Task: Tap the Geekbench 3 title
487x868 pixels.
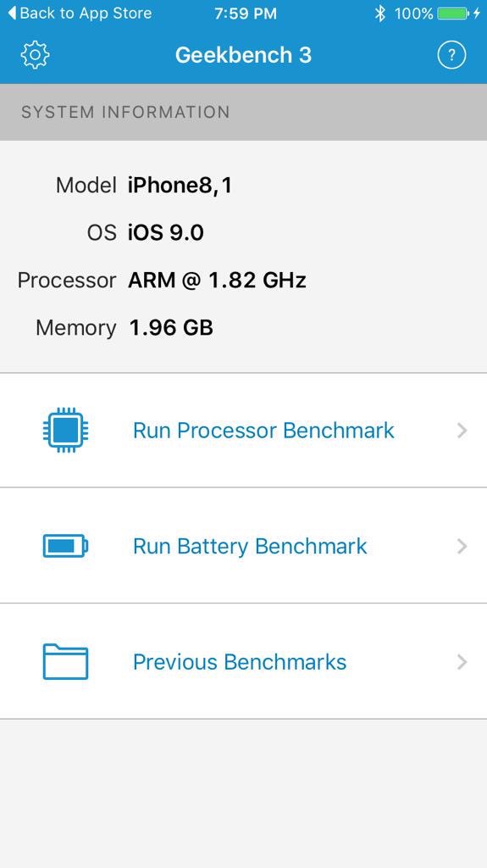Action: (x=244, y=55)
